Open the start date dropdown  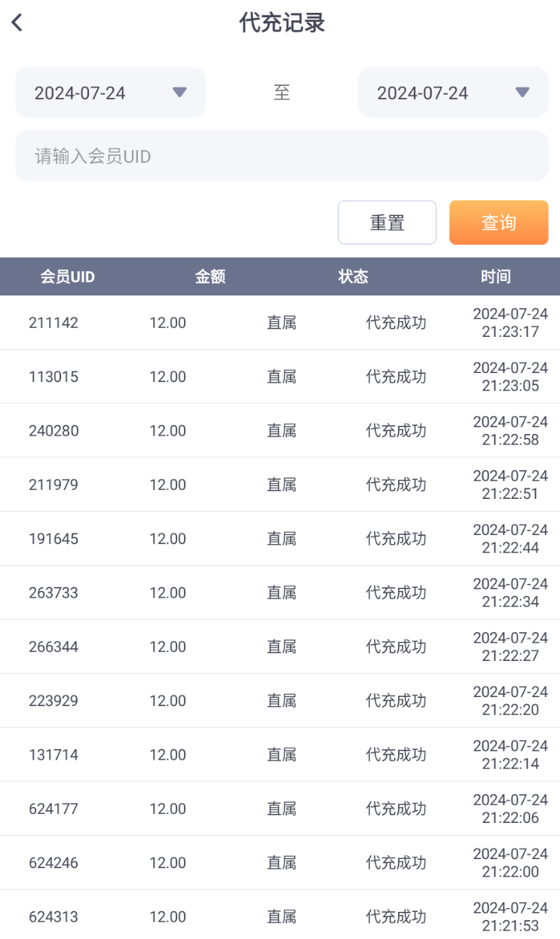110,93
